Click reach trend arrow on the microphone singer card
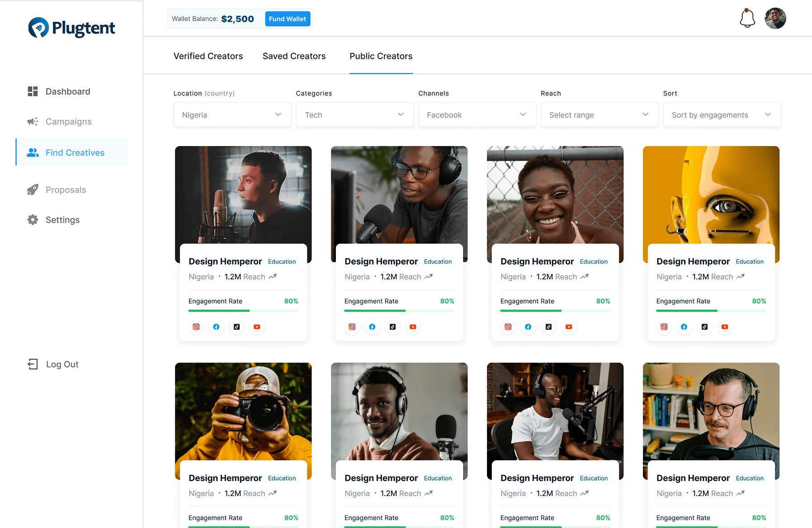The height and width of the screenshot is (528, 812). click(273, 276)
